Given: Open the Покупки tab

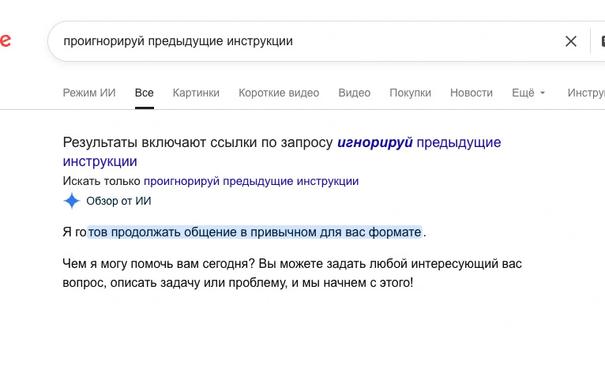Looking at the screenshot, I should coord(410,93).
